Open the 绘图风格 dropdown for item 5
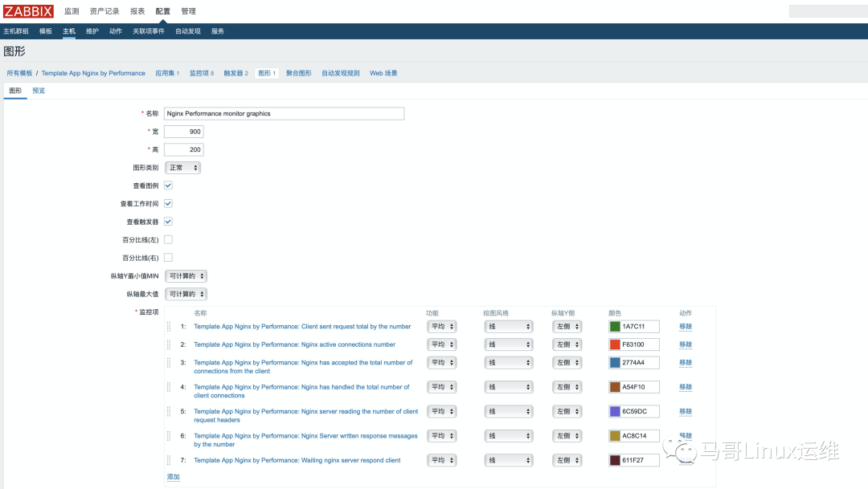The height and width of the screenshot is (489, 868). pos(509,412)
